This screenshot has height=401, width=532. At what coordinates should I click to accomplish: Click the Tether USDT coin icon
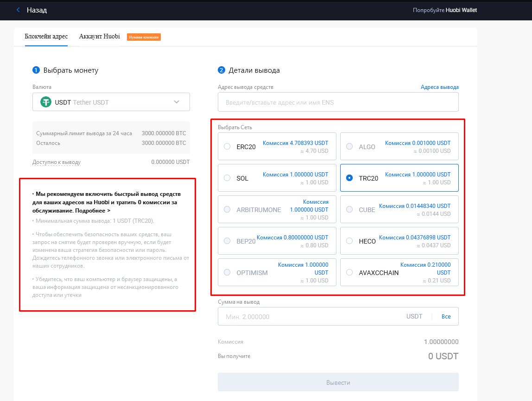click(45, 102)
